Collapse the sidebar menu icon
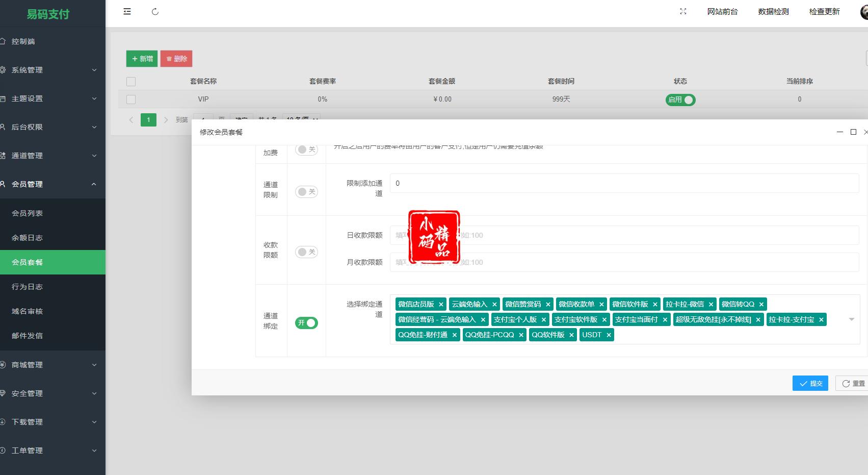Viewport: 868px width, 475px height. (127, 11)
